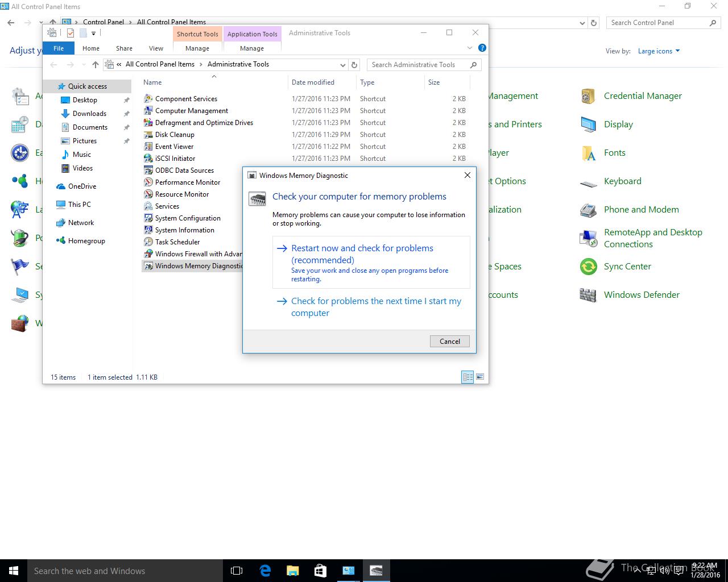Open Keyboard icon in Control Panel
728x582 pixels.
[x=588, y=183]
